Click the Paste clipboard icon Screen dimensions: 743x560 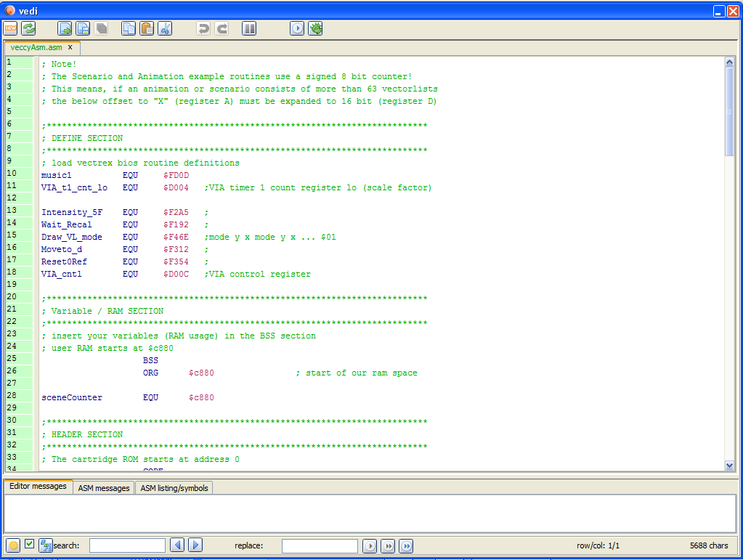click(147, 28)
